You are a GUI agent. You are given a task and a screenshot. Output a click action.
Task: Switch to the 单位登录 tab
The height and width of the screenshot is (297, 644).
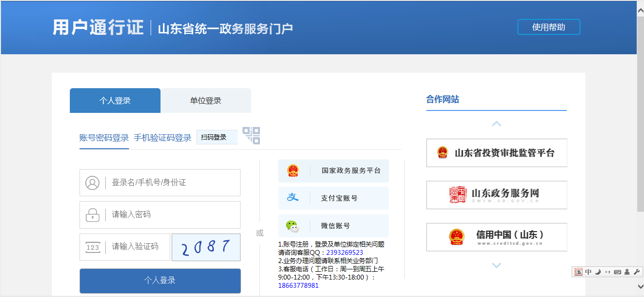(206, 101)
